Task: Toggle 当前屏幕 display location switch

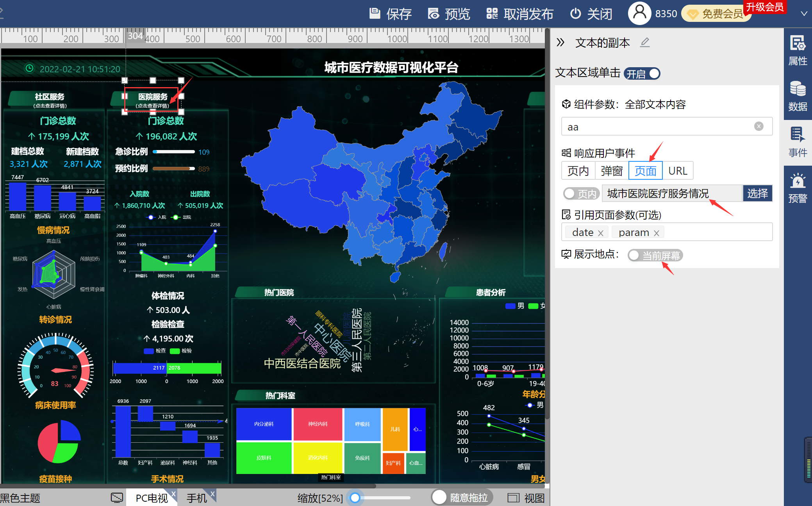Action: click(655, 255)
